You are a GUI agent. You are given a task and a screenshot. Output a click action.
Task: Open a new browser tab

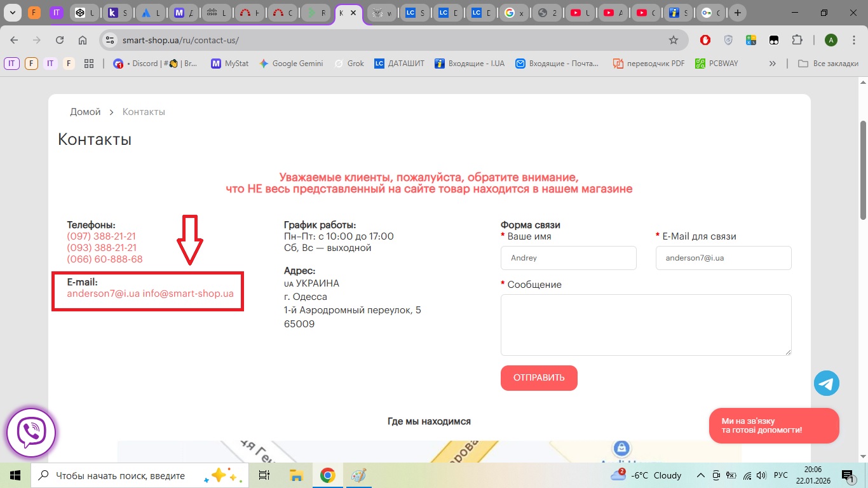click(737, 13)
